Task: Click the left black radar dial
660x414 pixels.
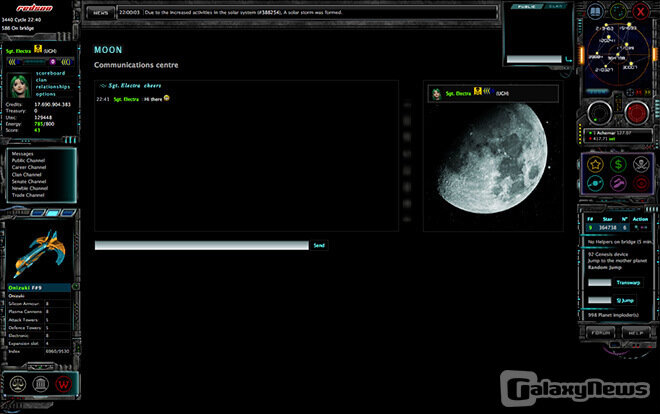Action: (x=599, y=113)
